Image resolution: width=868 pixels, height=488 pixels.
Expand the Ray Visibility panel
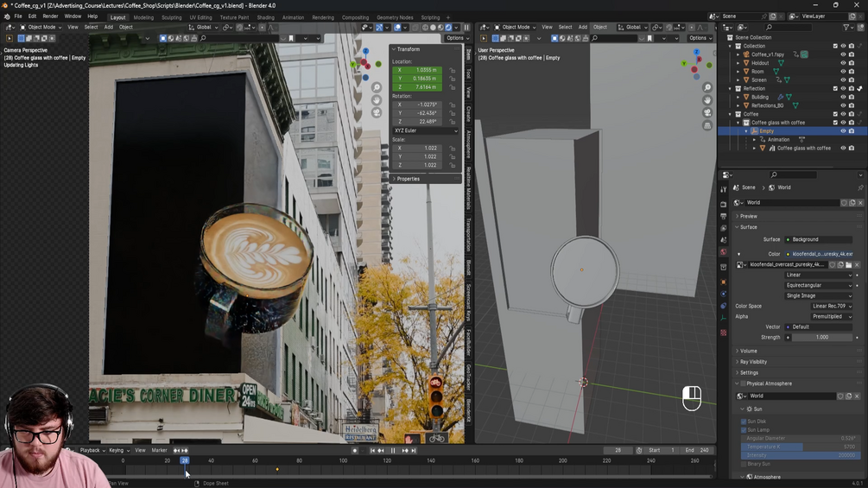753,362
